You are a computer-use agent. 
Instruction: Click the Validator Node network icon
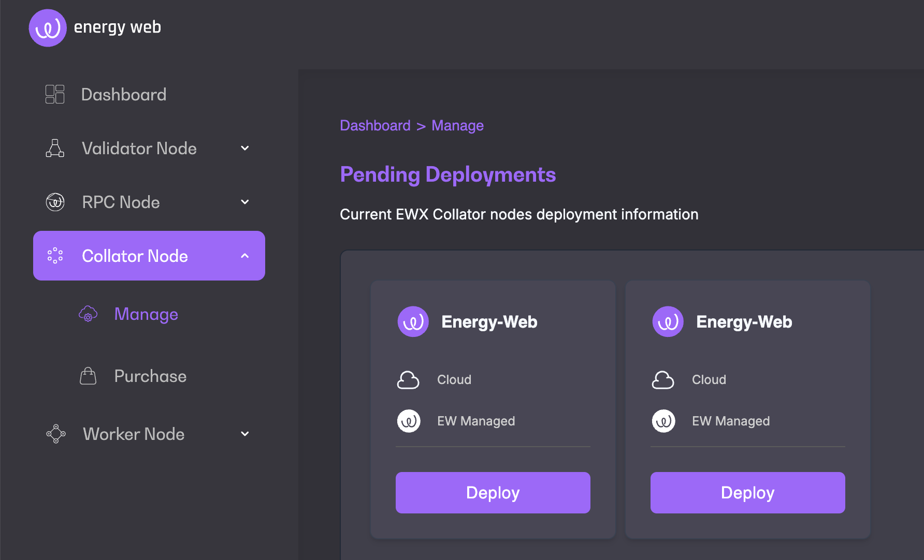(55, 149)
